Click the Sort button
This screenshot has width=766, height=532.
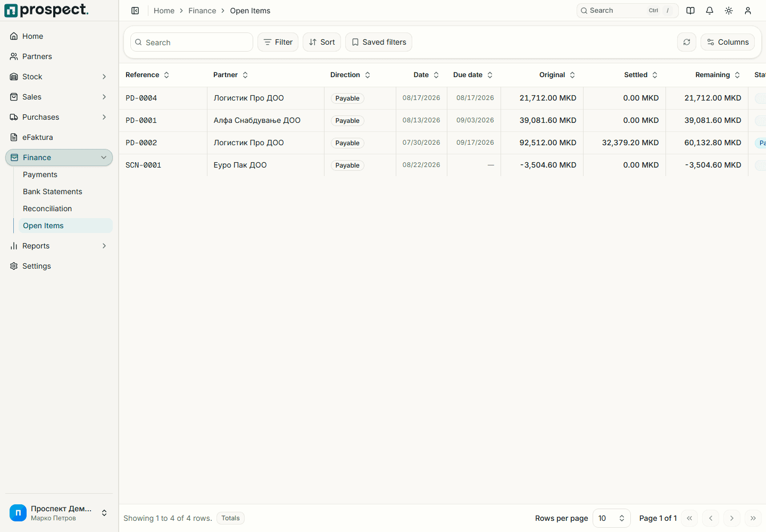click(x=322, y=42)
